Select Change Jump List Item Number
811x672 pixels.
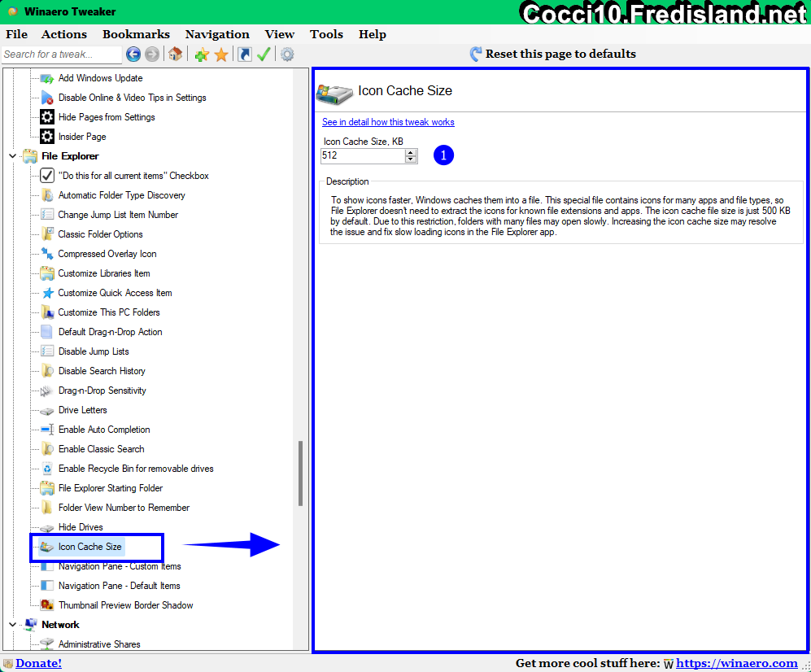click(118, 215)
